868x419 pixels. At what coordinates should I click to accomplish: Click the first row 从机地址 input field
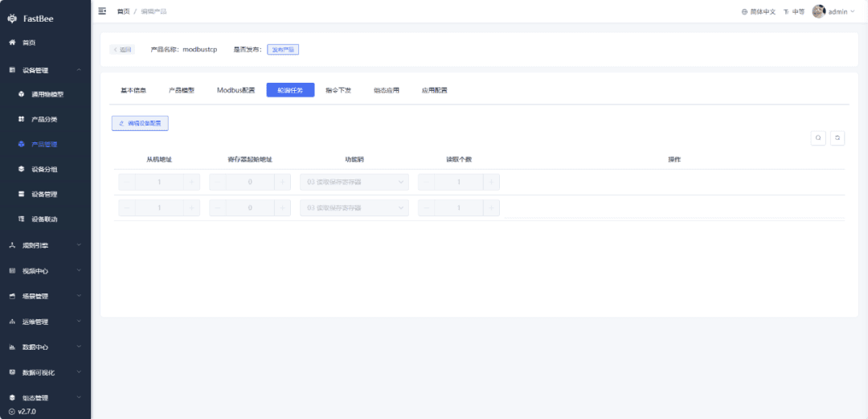[x=159, y=182]
